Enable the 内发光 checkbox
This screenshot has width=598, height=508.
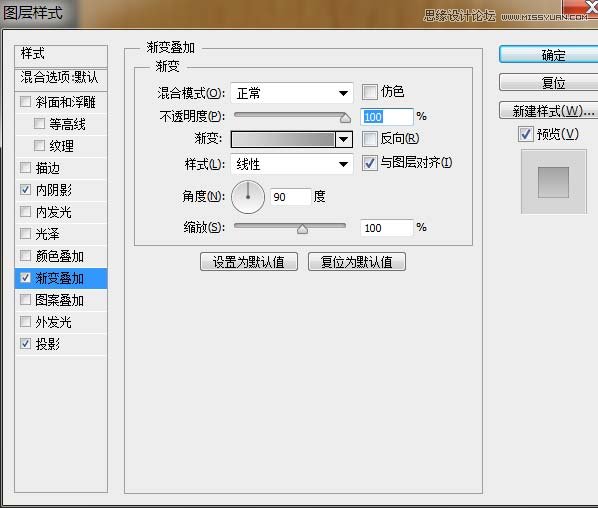coord(26,211)
